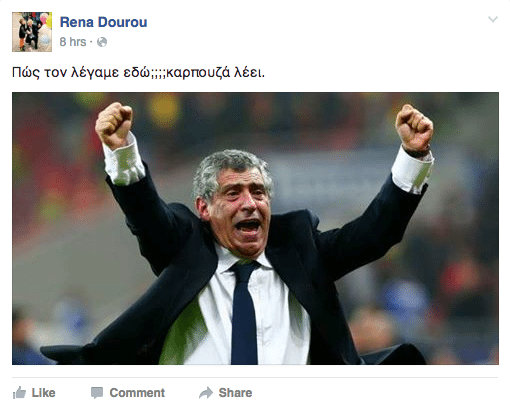Screen dimensions: 510x408
Task: Open the posted photo of the celebrating man
Action: pyautogui.click(x=255, y=228)
